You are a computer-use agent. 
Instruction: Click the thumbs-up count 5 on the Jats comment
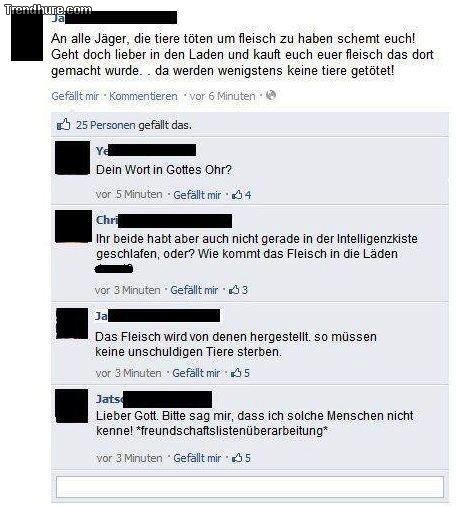241,458
